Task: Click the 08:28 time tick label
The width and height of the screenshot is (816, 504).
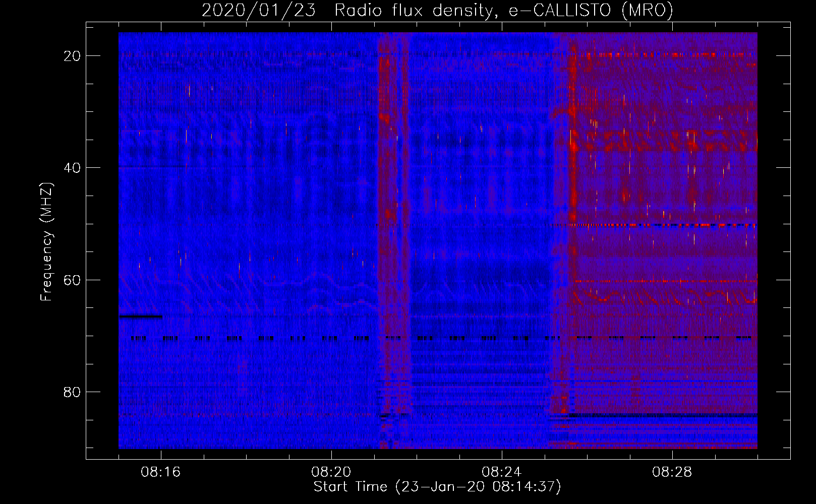Action: click(x=672, y=472)
